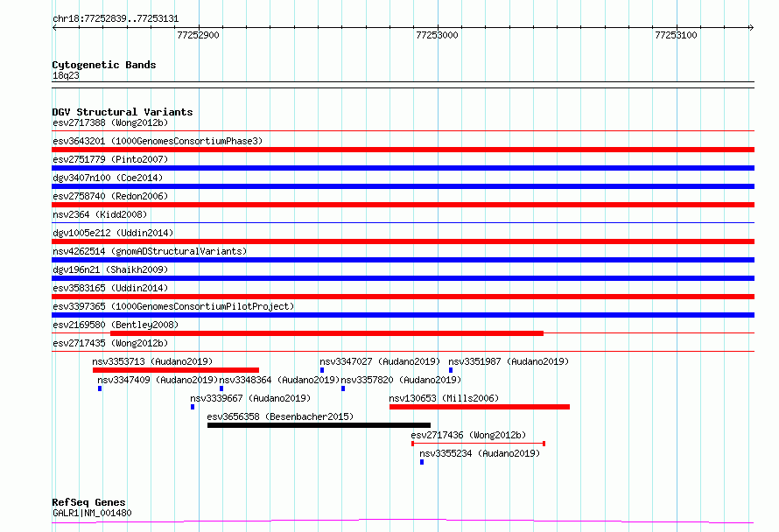This screenshot has height=532, width=779.
Task: Click the esv3656358 (Besenbacher2015) black bar
Action: 319,425
